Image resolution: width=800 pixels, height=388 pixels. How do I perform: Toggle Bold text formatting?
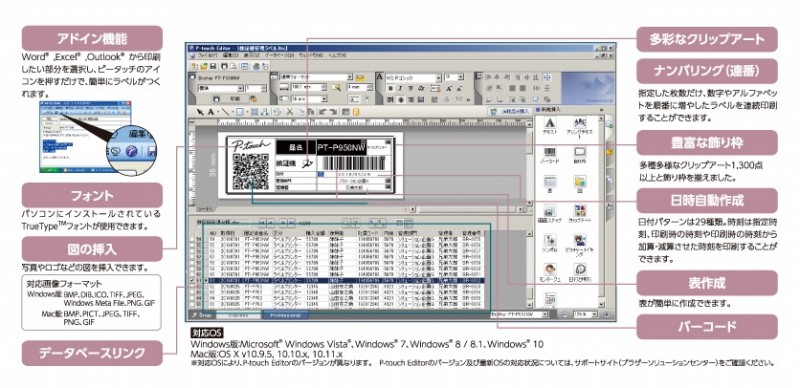coord(389,88)
